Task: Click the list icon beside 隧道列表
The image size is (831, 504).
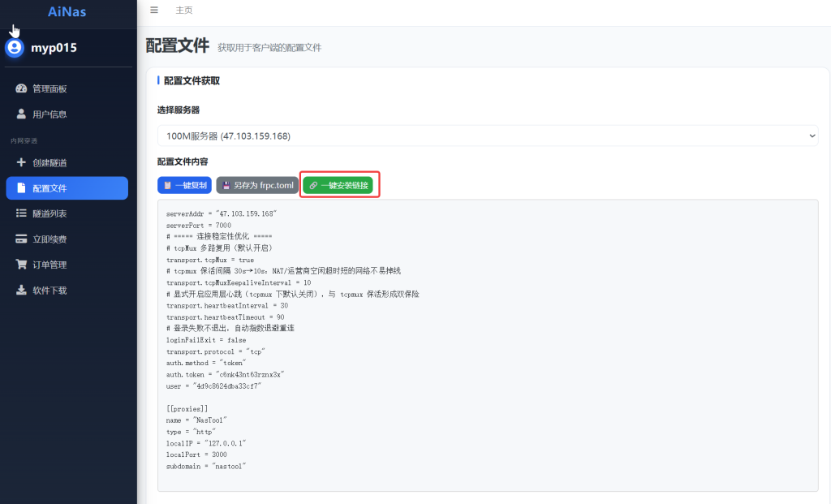Action: (x=21, y=213)
